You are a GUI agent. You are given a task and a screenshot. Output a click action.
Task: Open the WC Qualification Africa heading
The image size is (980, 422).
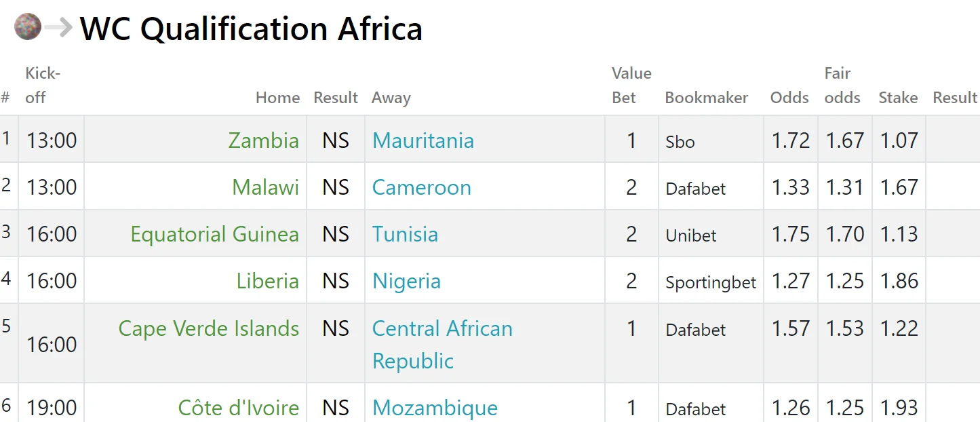pyautogui.click(x=251, y=28)
